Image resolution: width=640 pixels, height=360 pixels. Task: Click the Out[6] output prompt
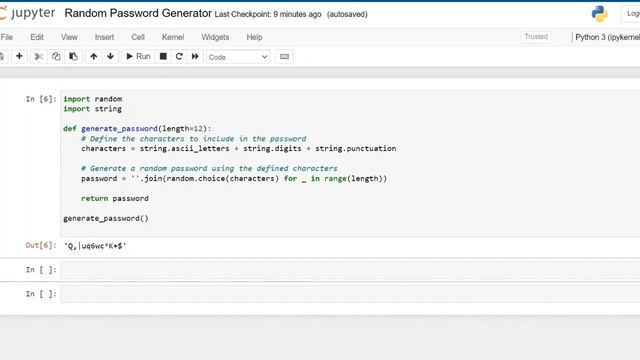[41, 245]
